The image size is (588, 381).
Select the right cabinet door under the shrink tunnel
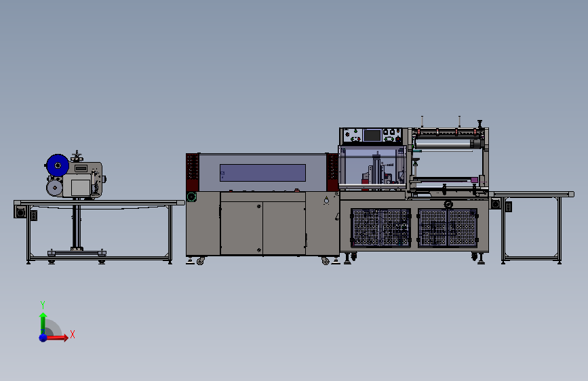point(284,228)
